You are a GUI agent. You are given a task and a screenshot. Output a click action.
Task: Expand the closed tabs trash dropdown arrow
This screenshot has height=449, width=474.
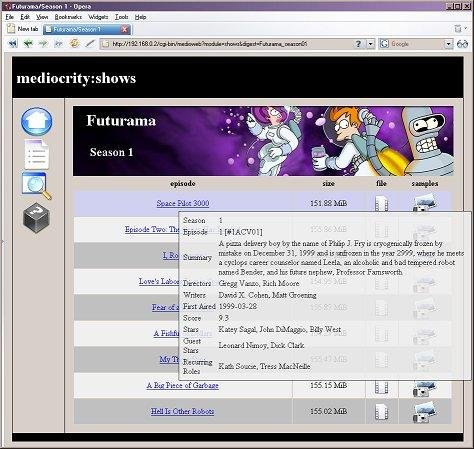[x=466, y=29]
